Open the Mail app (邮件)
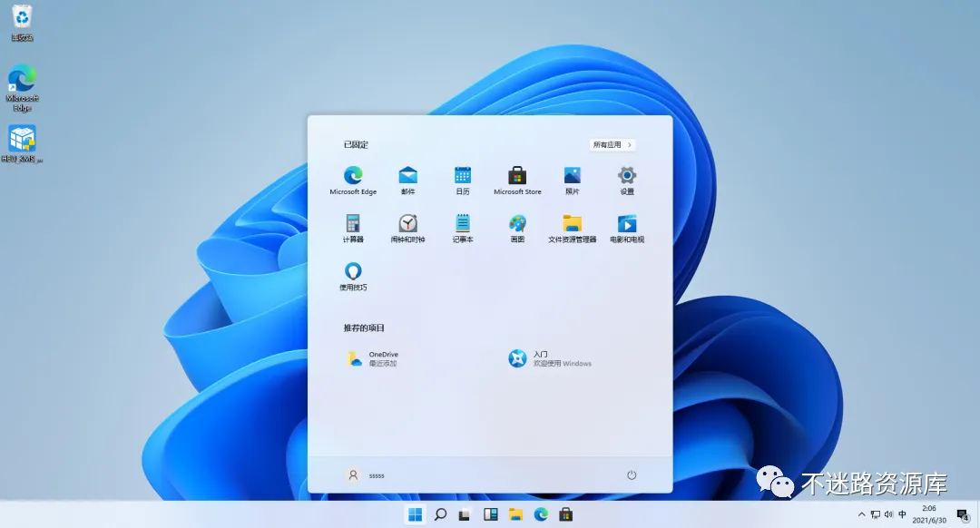The height and width of the screenshot is (528, 980). [x=408, y=181]
